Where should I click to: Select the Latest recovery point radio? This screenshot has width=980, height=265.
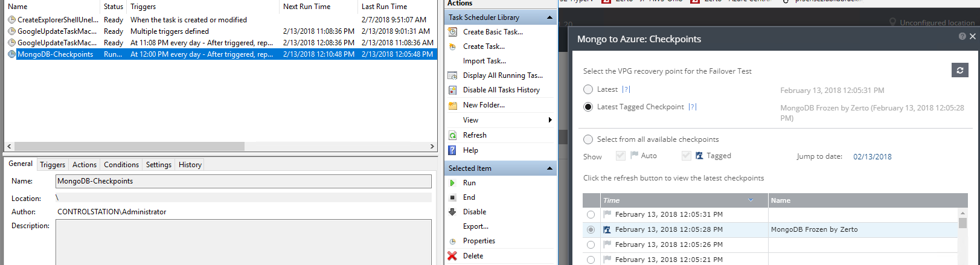coord(588,89)
